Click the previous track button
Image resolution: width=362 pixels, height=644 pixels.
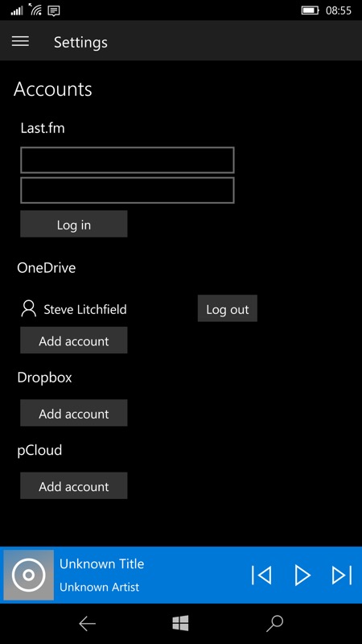point(261,575)
